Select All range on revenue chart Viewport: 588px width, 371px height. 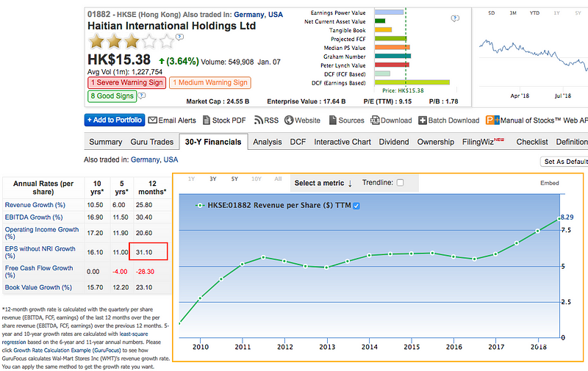(278, 179)
